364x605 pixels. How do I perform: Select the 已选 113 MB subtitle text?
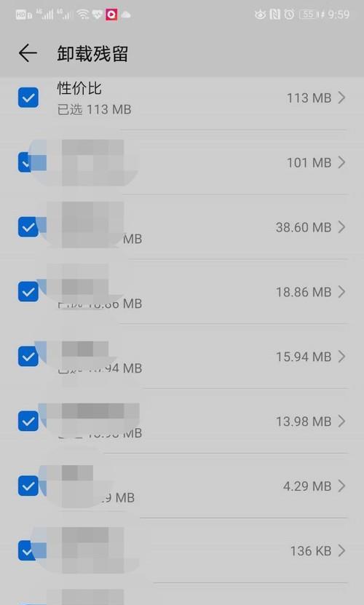pyautogui.click(x=94, y=110)
